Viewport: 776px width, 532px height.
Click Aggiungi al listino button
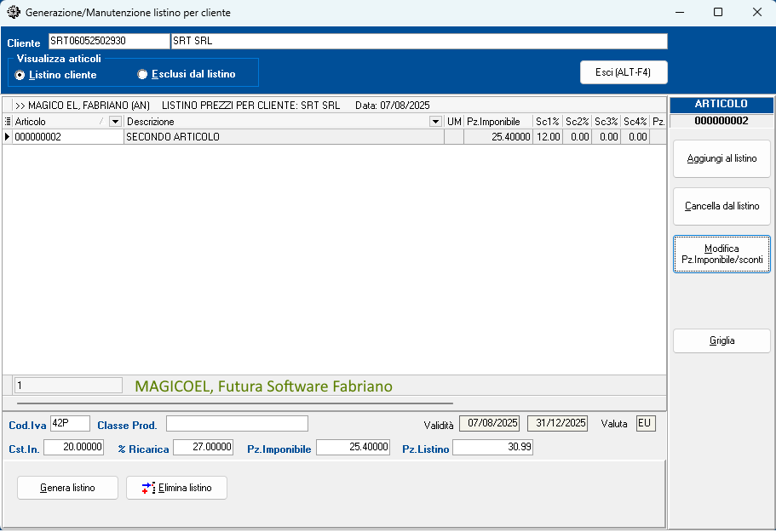point(721,158)
